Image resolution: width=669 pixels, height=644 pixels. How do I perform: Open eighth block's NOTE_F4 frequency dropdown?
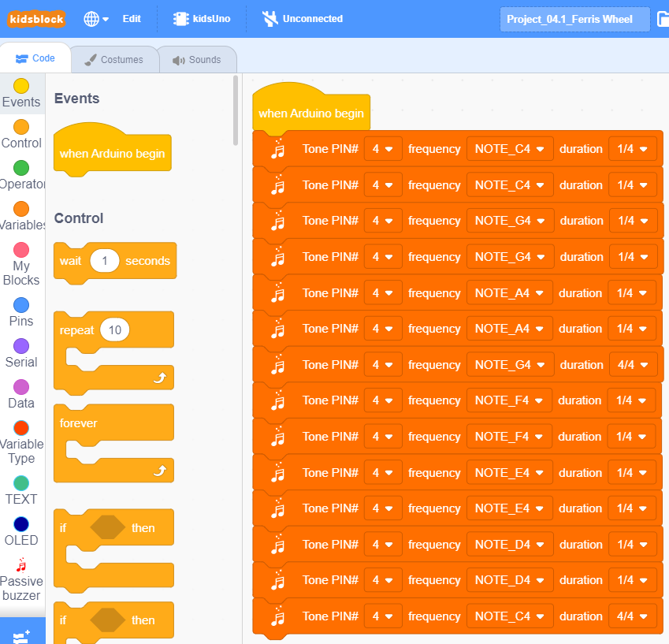point(509,400)
